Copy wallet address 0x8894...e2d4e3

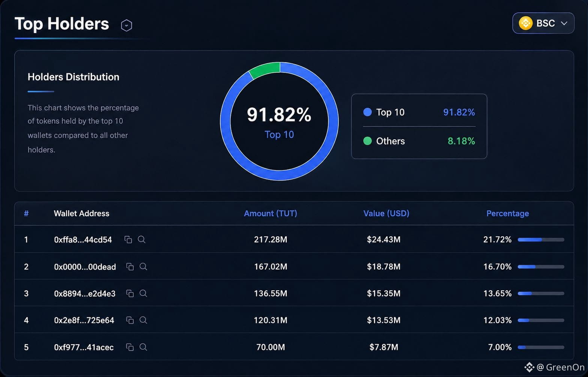(130, 293)
